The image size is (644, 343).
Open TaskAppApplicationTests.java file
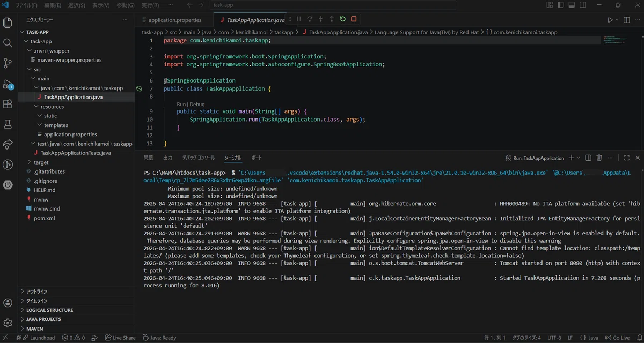(x=76, y=153)
